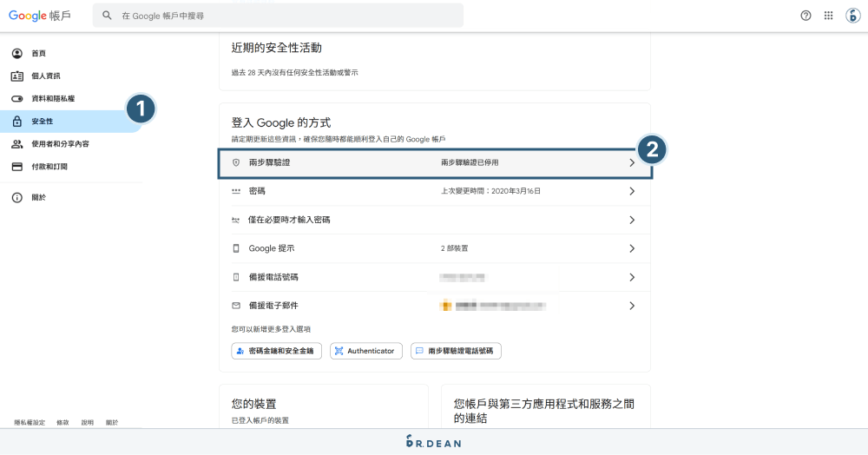Click 您可以新增更多登入選項 text
The height and width of the screenshot is (455, 868).
point(271,329)
